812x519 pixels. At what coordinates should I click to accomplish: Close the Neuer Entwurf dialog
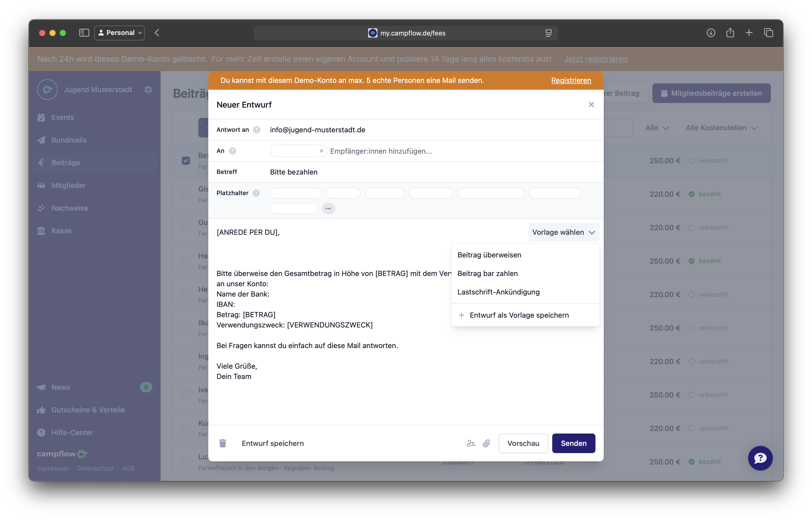pyautogui.click(x=591, y=105)
